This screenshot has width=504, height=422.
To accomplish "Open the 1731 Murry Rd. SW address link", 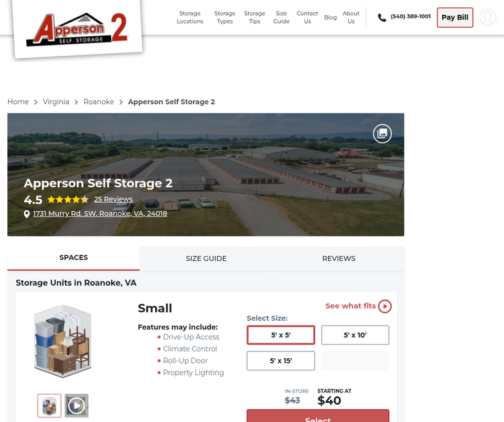I will [x=100, y=214].
